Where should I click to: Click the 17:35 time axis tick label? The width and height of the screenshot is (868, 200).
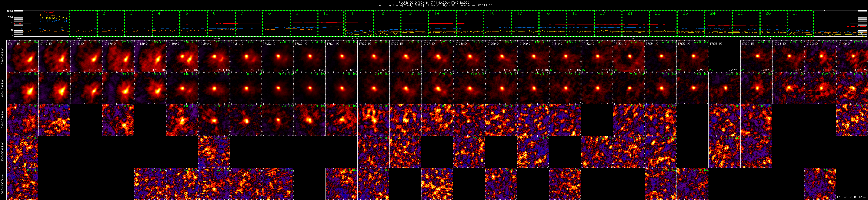point(631,39)
